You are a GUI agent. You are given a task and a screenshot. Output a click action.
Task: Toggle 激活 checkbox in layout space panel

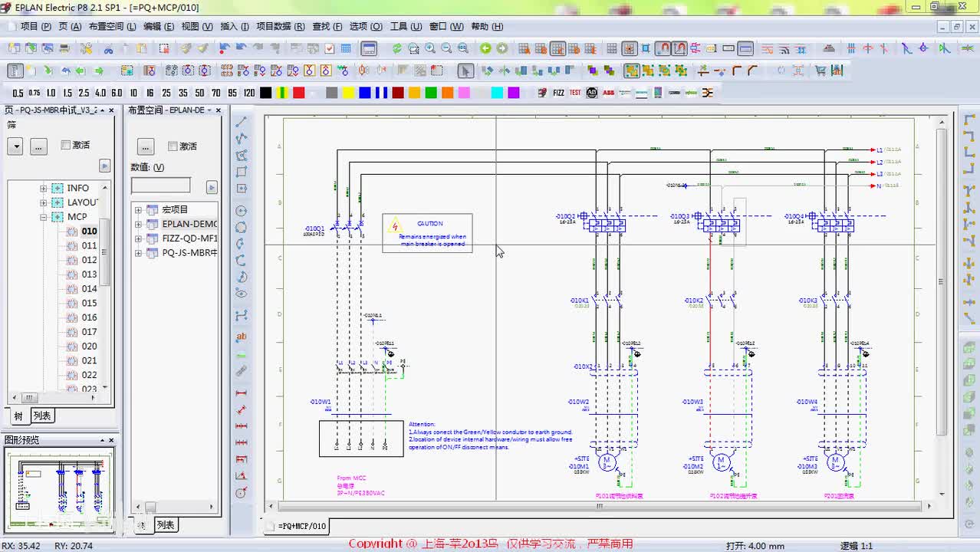click(173, 146)
